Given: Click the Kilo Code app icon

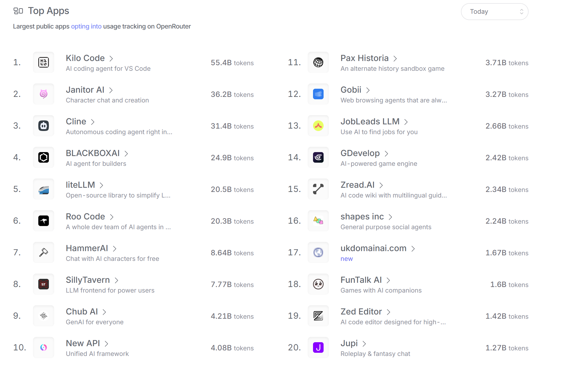Looking at the screenshot, I should [x=44, y=62].
